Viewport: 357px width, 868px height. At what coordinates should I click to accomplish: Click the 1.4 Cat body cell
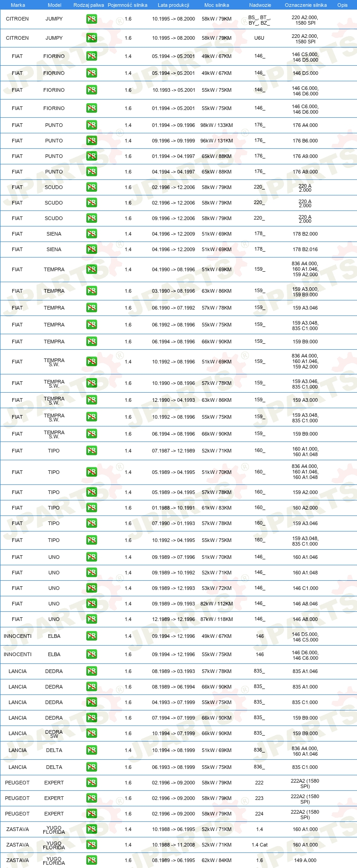coord(260,845)
